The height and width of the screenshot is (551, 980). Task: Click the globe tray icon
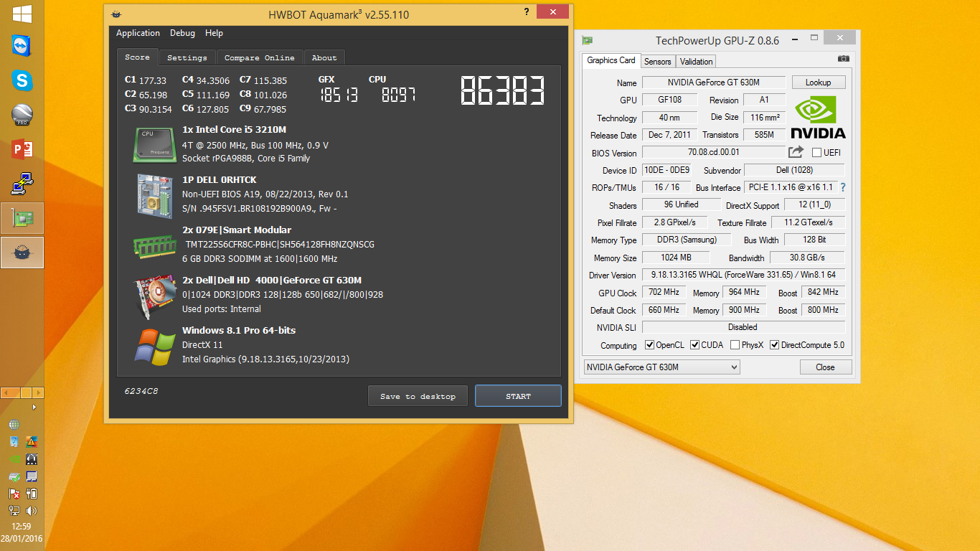tap(14, 425)
